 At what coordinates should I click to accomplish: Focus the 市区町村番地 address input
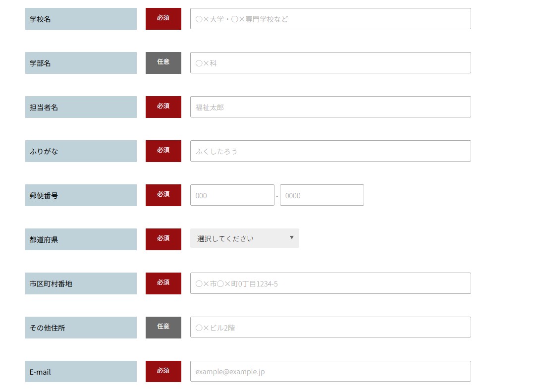coord(330,283)
